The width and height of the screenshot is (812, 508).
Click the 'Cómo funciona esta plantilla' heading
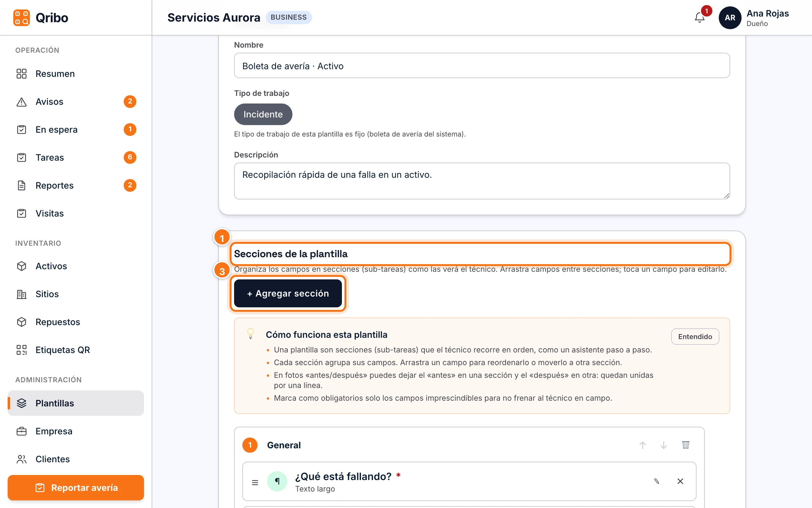[326, 335]
